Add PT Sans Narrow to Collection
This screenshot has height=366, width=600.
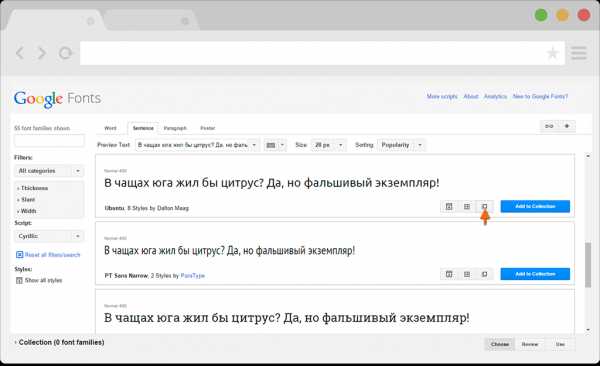[x=535, y=274]
